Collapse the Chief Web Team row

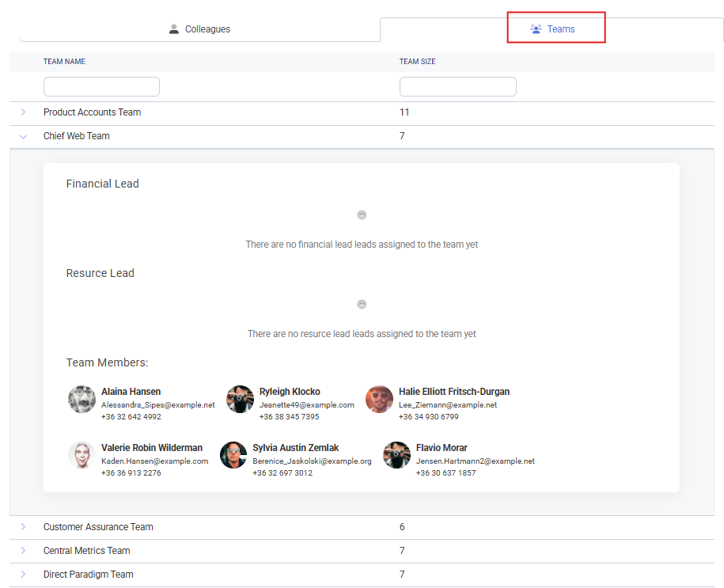[x=23, y=136]
